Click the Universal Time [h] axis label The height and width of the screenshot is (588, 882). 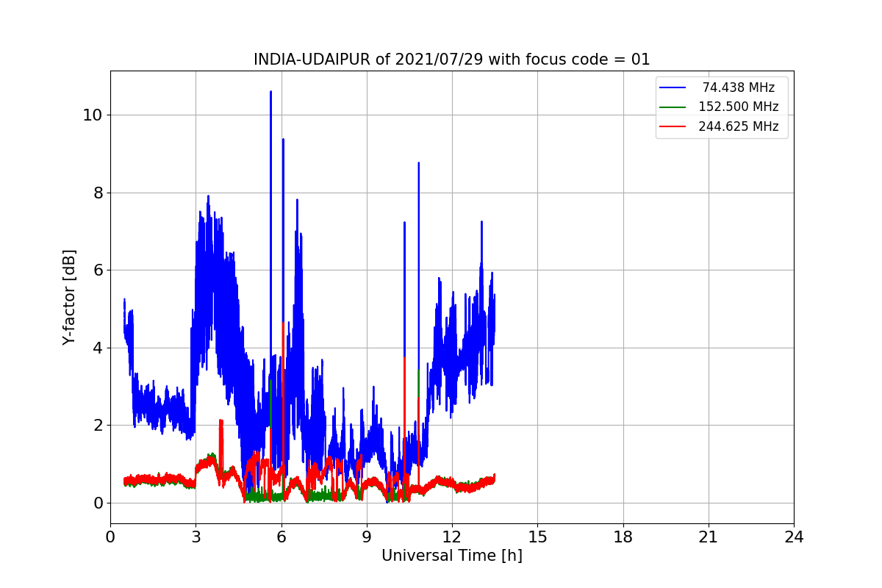451,556
